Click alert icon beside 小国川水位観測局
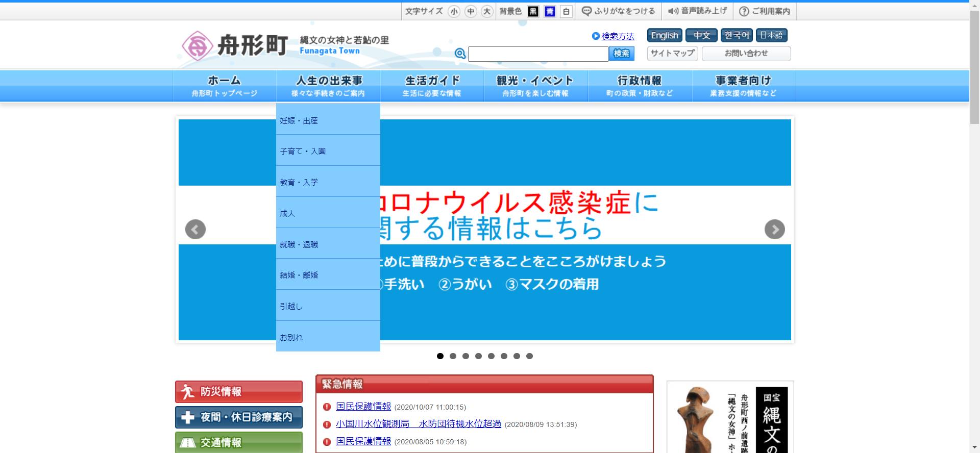The image size is (980, 453). [327, 424]
